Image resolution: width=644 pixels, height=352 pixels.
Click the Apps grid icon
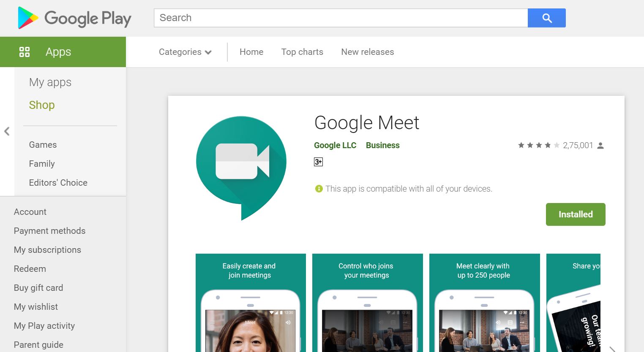click(25, 52)
